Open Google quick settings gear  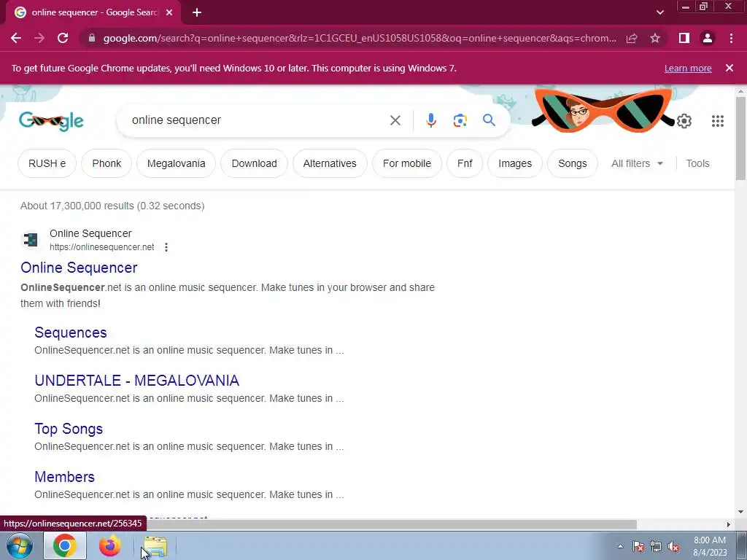684,121
